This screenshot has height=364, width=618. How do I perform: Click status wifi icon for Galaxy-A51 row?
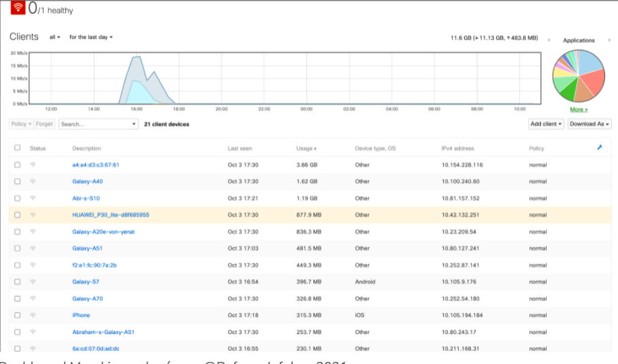click(x=33, y=248)
